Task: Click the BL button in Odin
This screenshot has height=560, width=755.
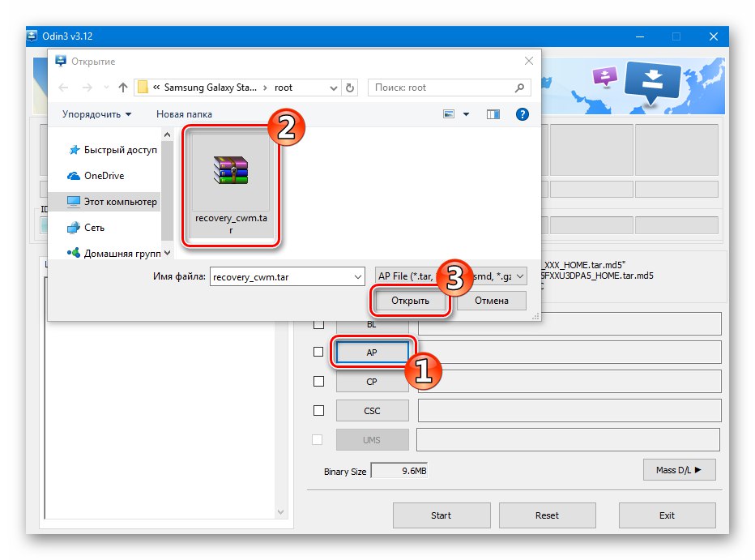Action: [372, 326]
